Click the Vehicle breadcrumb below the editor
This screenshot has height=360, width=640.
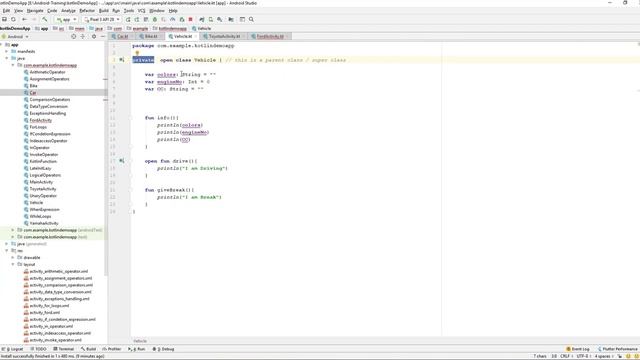(140, 341)
